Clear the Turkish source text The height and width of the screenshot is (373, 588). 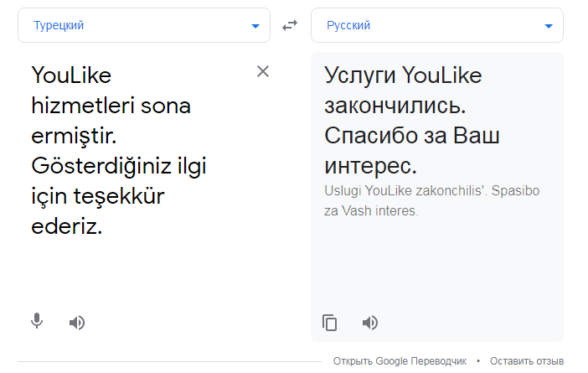tap(263, 72)
